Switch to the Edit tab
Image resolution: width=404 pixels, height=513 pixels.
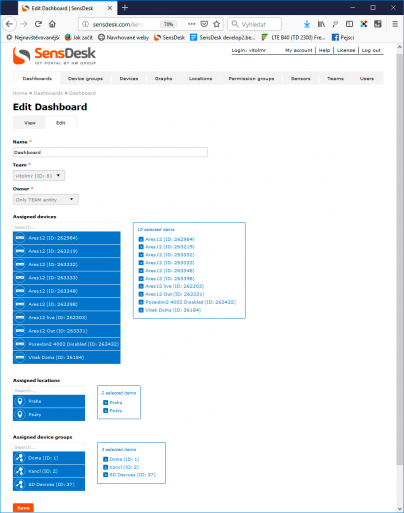point(61,123)
